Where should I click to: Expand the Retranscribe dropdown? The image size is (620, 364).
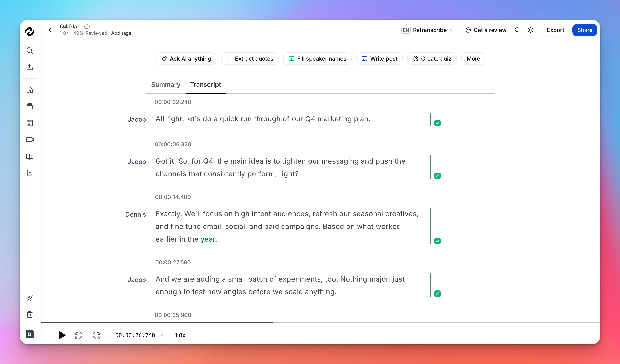click(453, 30)
